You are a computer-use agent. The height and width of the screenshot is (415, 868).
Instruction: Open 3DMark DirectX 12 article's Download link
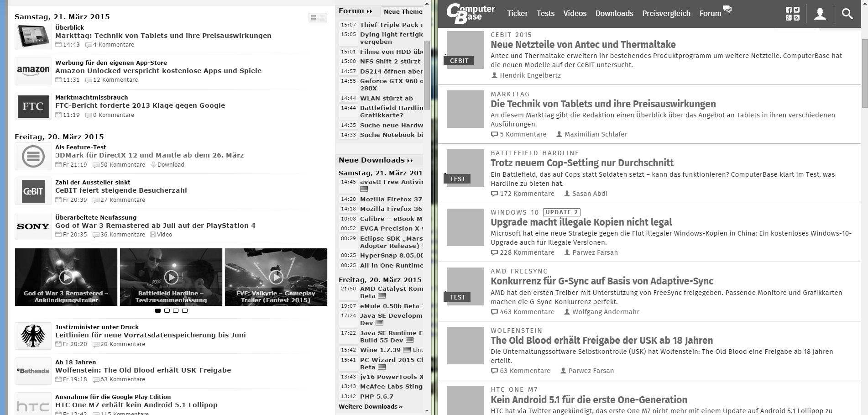click(x=167, y=165)
